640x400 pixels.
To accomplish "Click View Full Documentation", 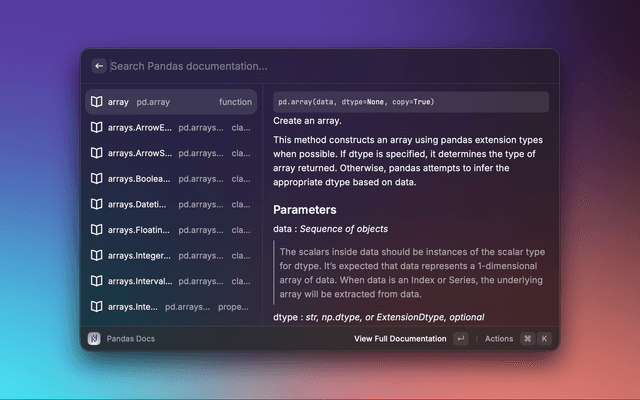I will point(400,339).
